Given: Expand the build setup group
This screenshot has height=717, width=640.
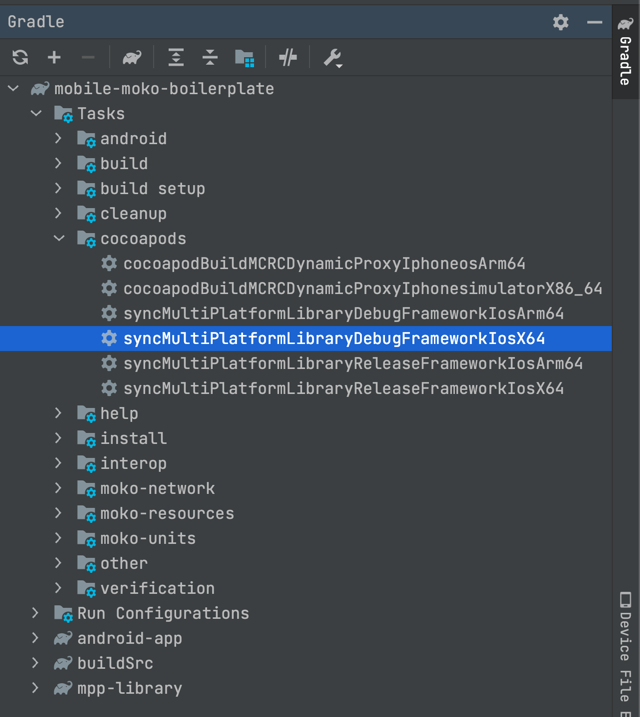Looking at the screenshot, I should point(58,188).
